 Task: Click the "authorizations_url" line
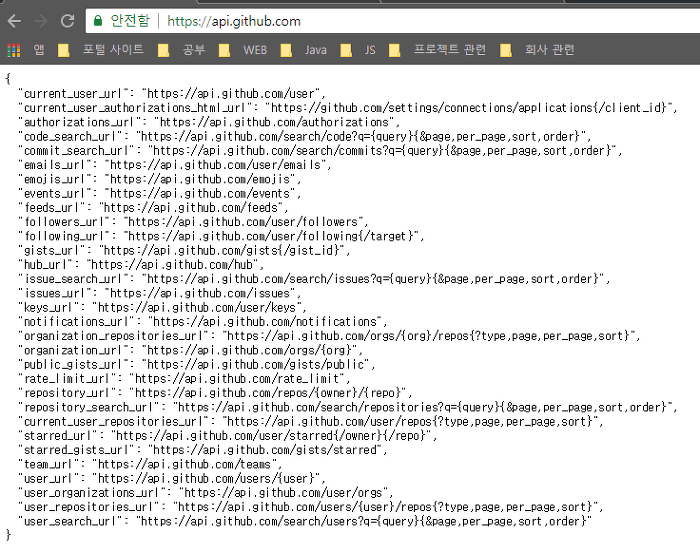[x=209, y=122]
